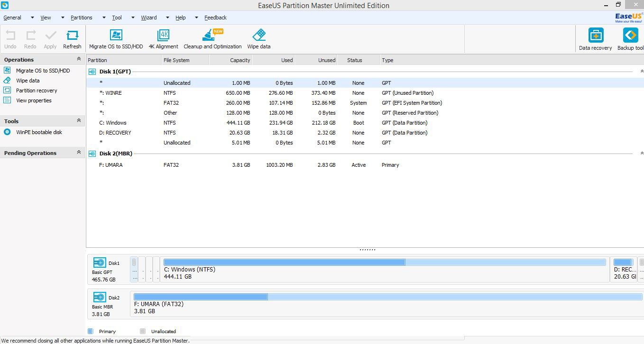The image size is (644, 344).
Task: Select the *: WINRE partition row
Action: click(365, 93)
